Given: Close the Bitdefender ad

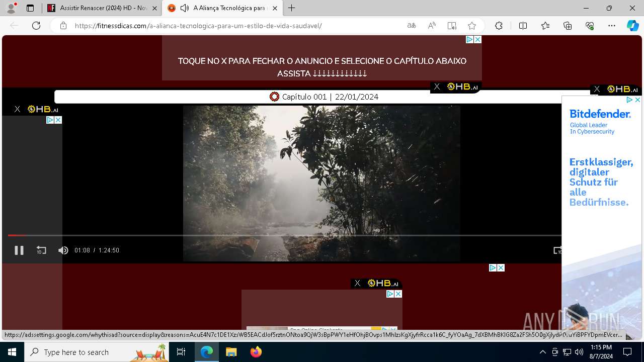Looking at the screenshot, I should 637,100.
